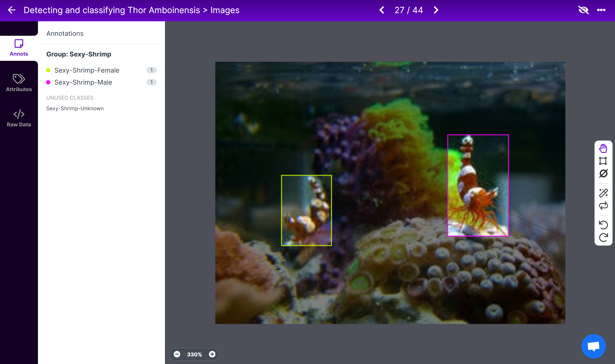615x364 pixels.
Task: Open the chat support bubble
Action: pos(593,346)
